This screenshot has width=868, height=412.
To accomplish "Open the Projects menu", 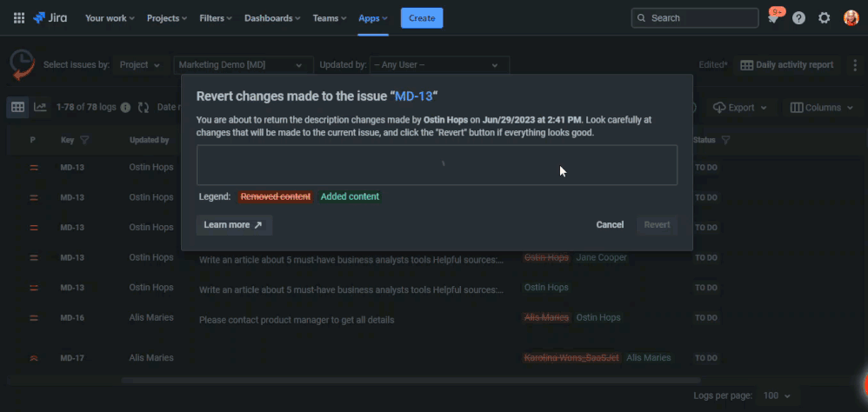I will [167, 18].
